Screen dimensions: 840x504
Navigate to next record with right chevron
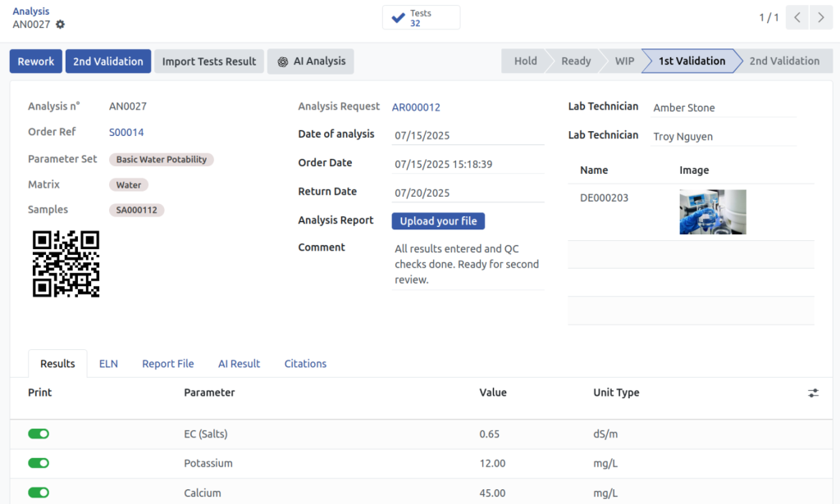point(821,16)
